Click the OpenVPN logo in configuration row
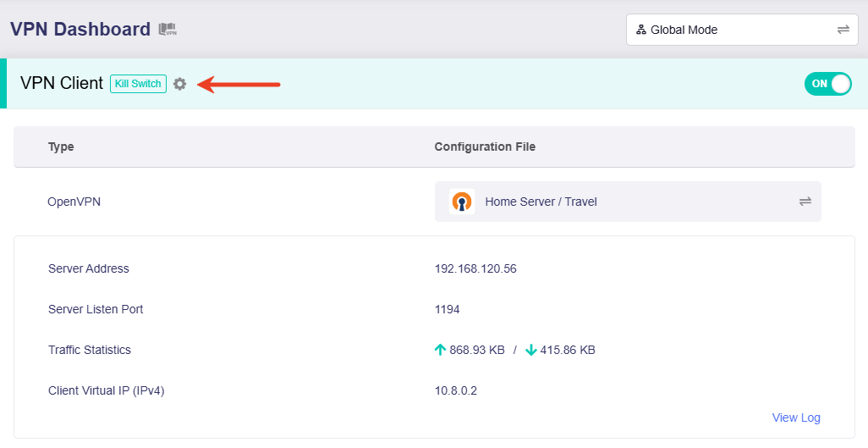 (x=461, y=202)
